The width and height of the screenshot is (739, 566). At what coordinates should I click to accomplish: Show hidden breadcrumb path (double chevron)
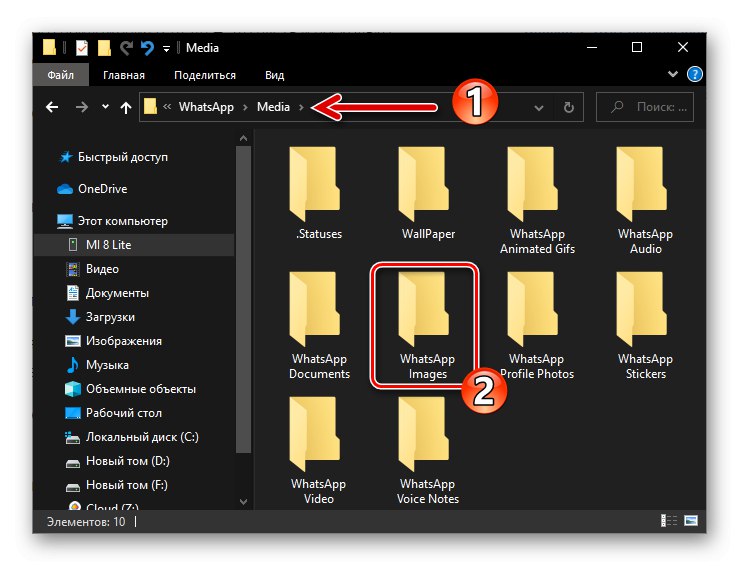pyautogui.click(x=167, y=107)
